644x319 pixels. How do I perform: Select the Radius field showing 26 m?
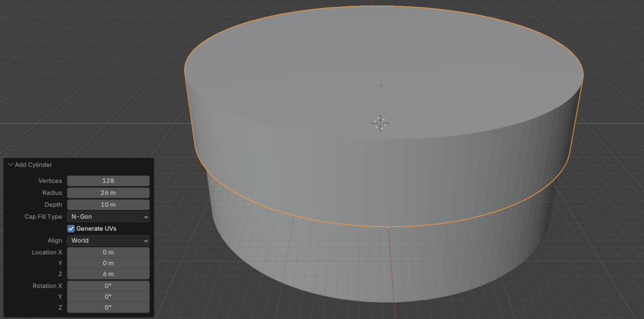[x=108, y=193]
